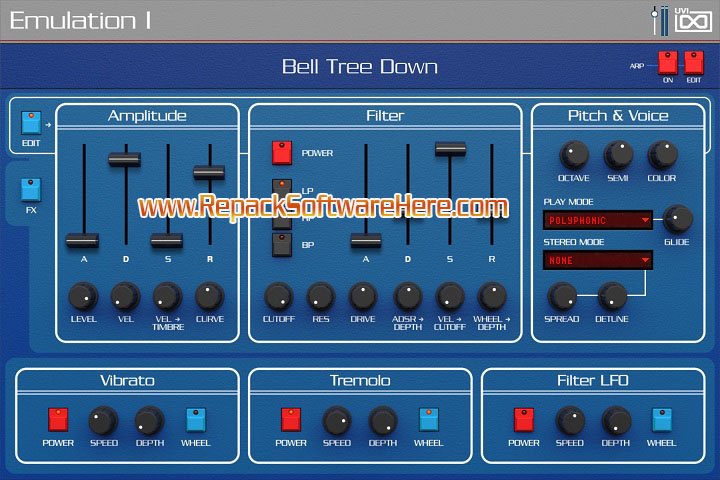This screenshot has height=480, width=720.
Task: Select the EDIT page button
Action: (31, 123)
